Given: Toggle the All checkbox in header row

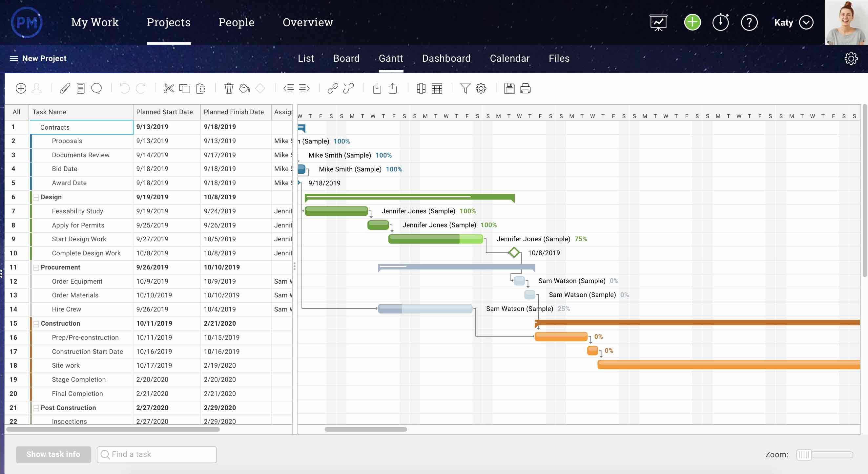Looking at the screenshot, I should coord(16,112).
